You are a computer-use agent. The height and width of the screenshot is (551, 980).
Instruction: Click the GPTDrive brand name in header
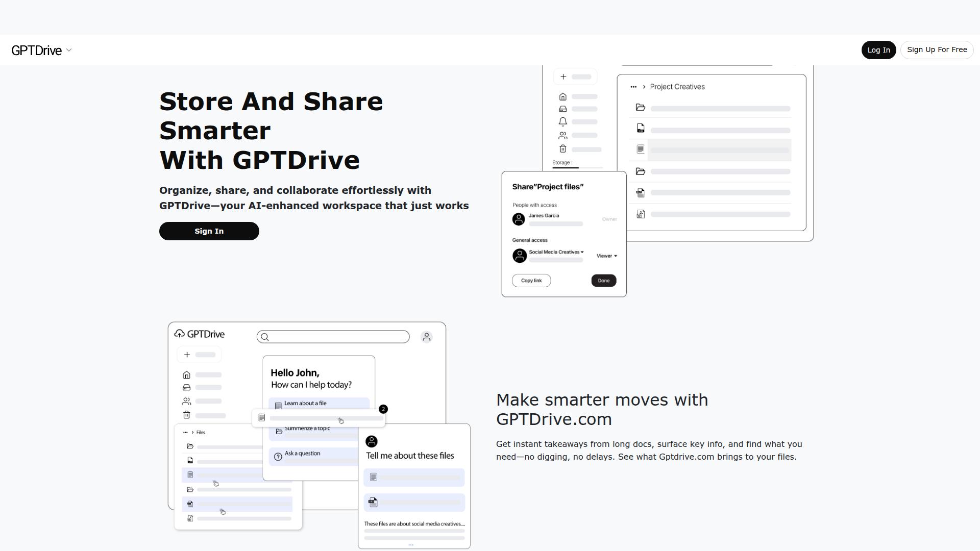(x=36, y=50)
